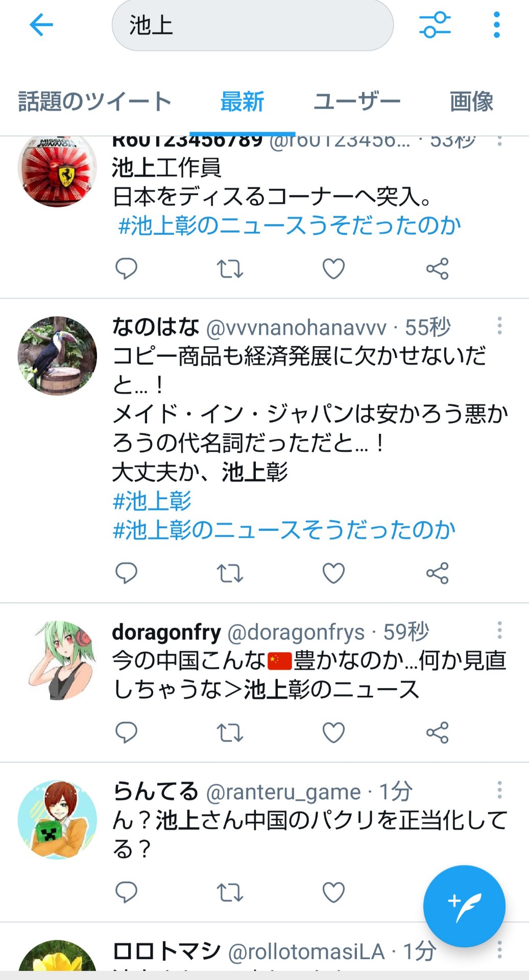The width and height of the screenshot is (529, 980).
Task: Retweet doragonfry's tweet
Action: 230,733
